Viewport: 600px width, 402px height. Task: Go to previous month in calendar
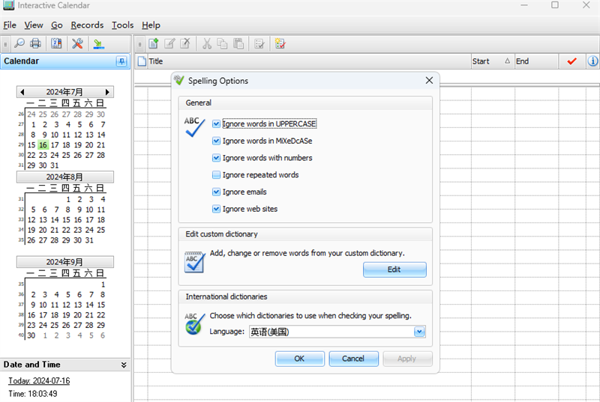click(22, 92)
